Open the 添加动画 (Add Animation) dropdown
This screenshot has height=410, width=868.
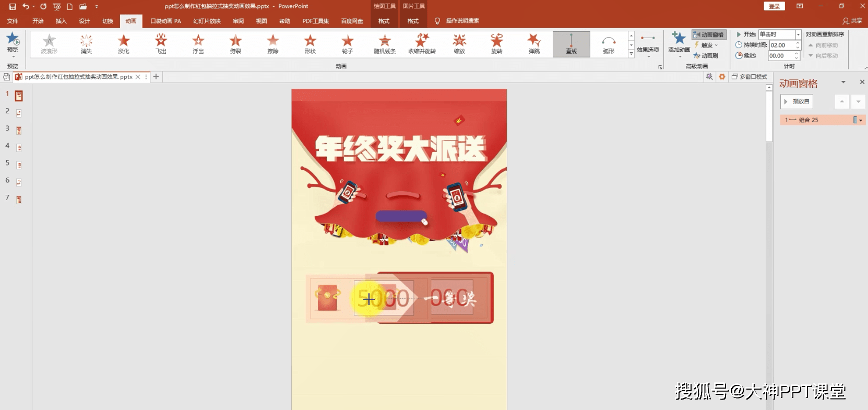click(679, 45)
